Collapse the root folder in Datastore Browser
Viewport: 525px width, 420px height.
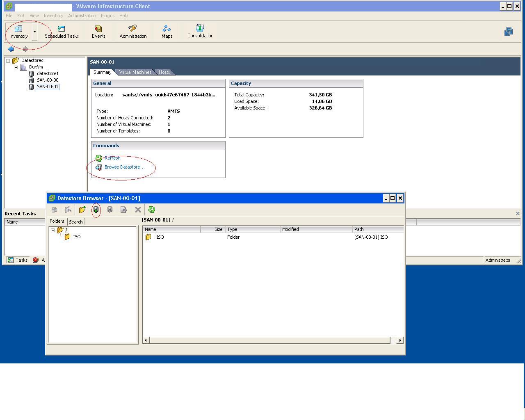(x=52, y=230)
